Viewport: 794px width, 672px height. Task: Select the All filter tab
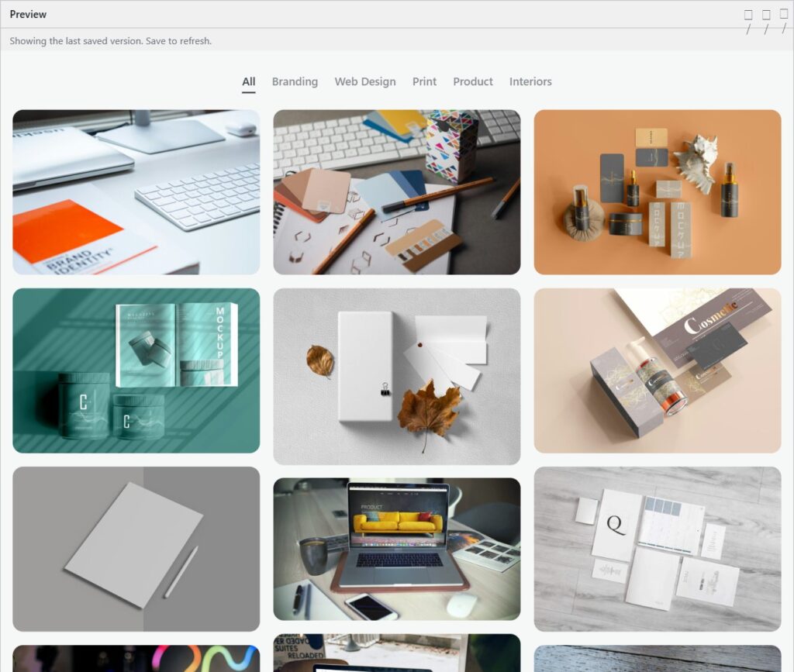click(x=249, y=81)
